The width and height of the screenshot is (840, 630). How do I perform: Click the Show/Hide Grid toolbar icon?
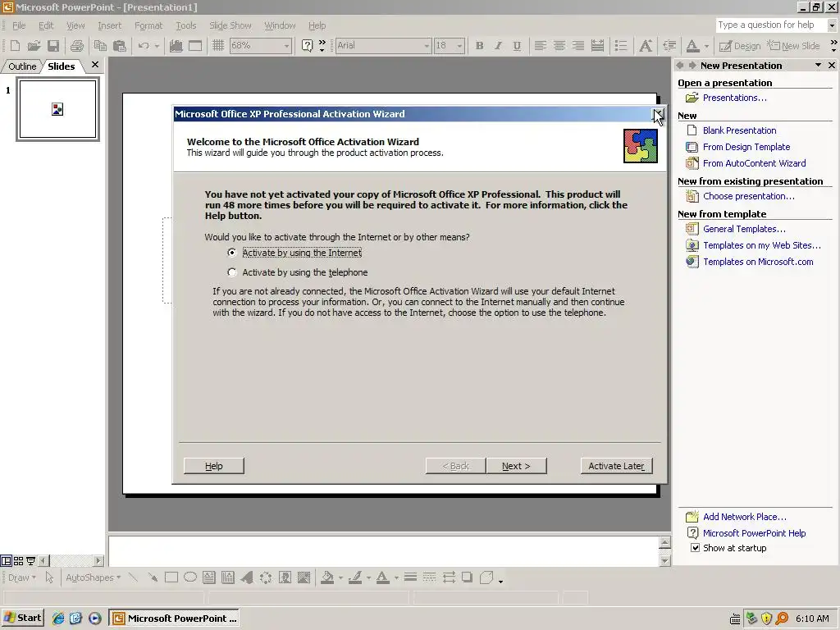coord(218,46)
